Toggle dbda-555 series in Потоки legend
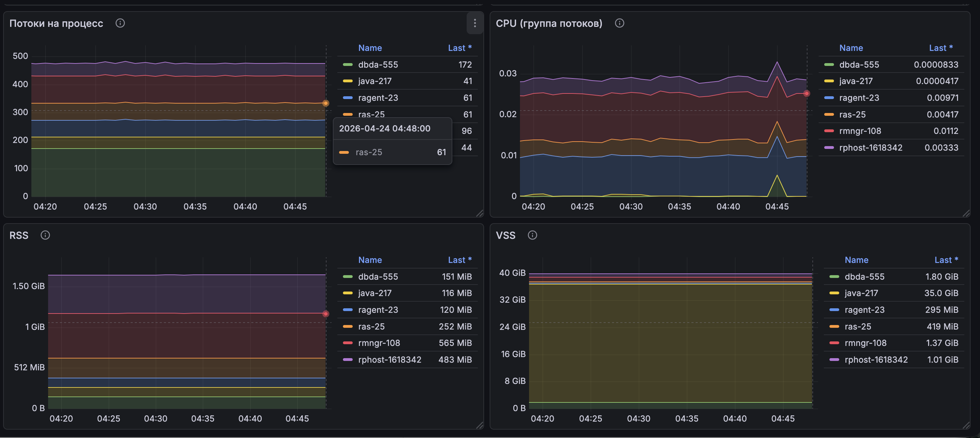This screenshot has height=438, width=980. tap(378, 65)
